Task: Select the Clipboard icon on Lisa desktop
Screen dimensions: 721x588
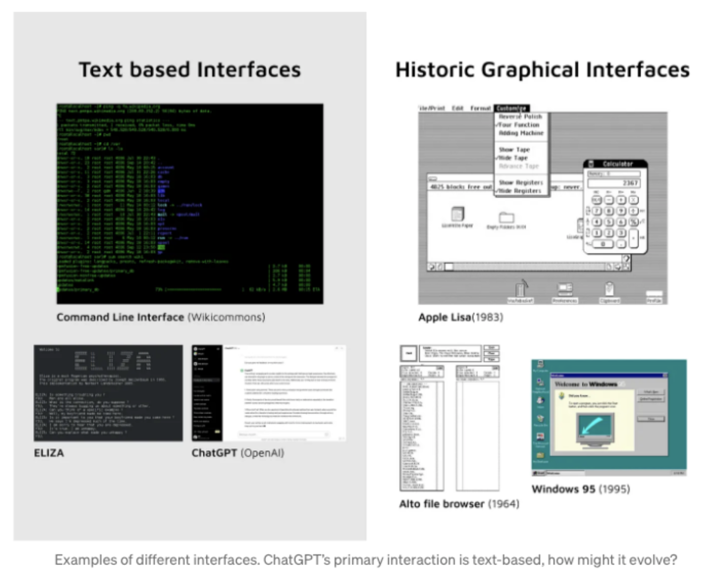Action: pyautogui.click(x=609, y=290)
